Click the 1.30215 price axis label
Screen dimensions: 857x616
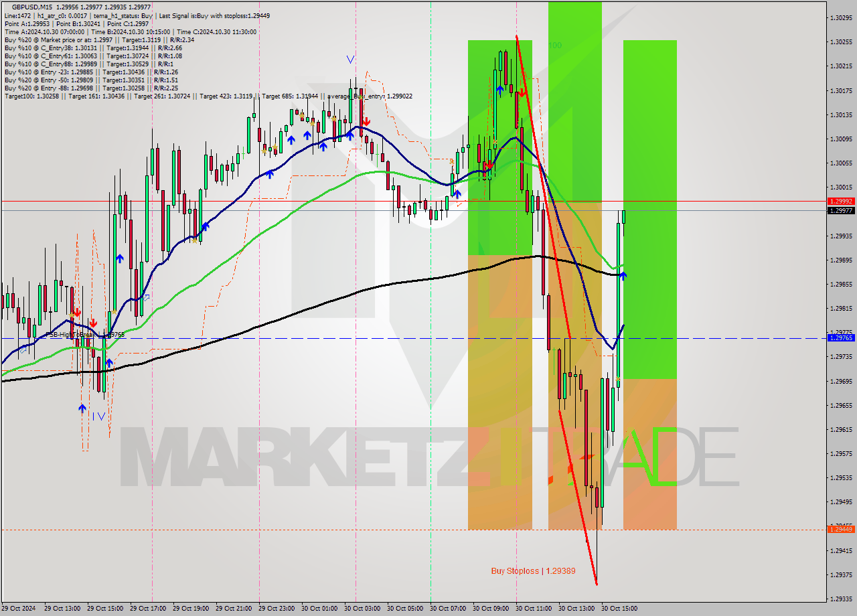[x=841, y=66]
